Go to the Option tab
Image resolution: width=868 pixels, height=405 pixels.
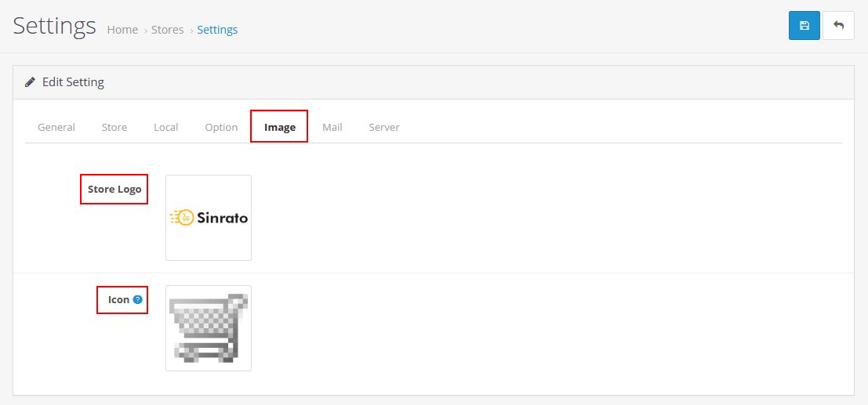click(x=221, y=127)
